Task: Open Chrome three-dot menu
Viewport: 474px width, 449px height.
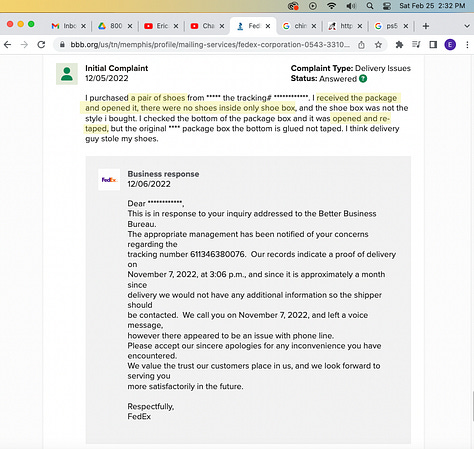Action: 467,45
